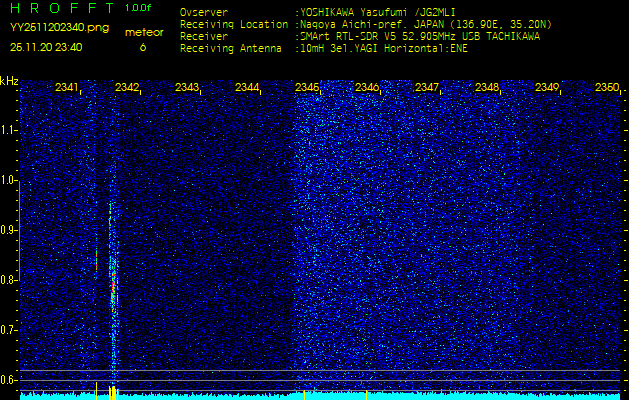Click the HROFFT title text
The height and width of the screenshot is (400, 629).
pos(62,8)
